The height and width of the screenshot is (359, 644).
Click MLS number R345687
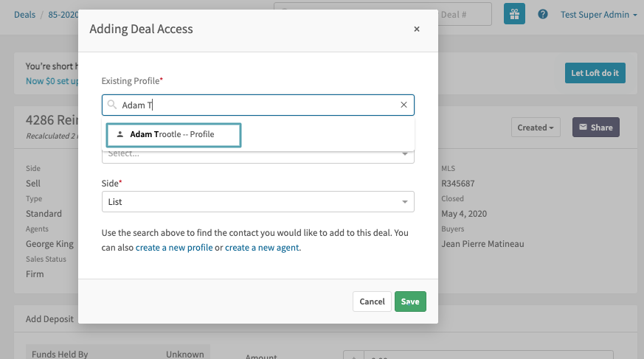[x=458, y=184]
